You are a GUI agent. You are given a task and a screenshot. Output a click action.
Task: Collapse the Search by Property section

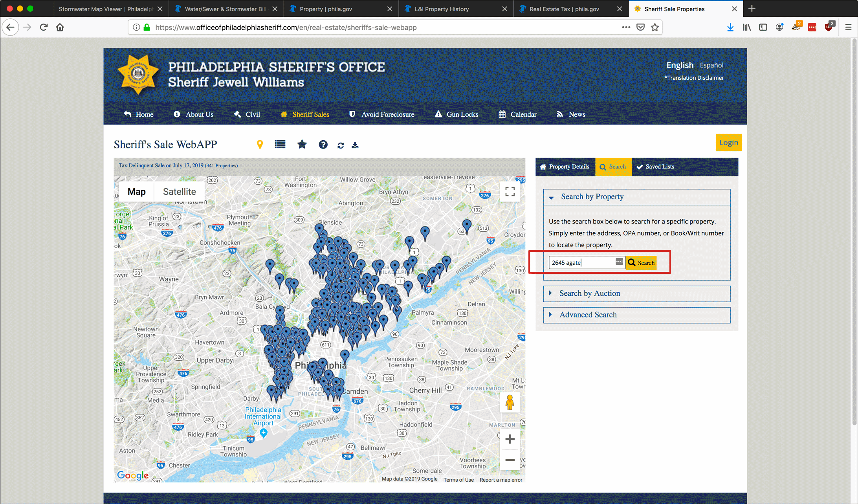pyautogui.click(x=551, y=197)
